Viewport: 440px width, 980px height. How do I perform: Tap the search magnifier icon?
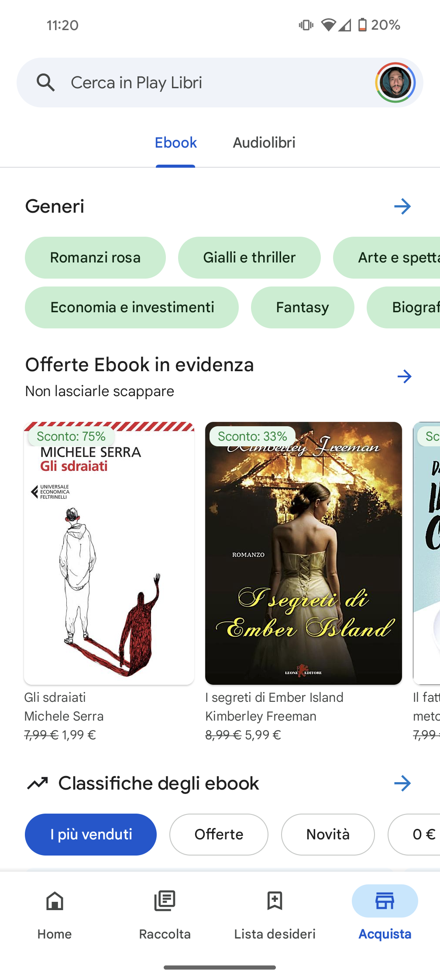coord(46,83)
